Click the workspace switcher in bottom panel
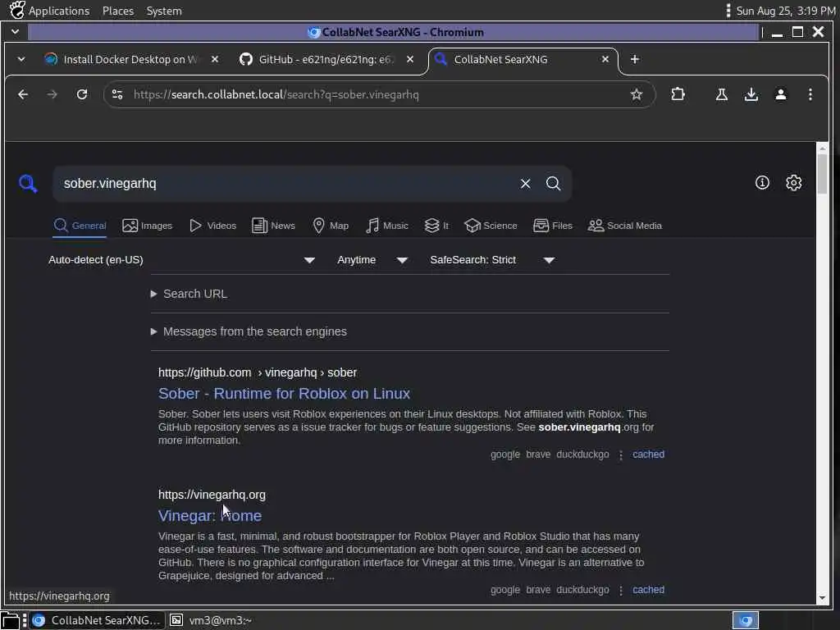The width and height of the screenshot is (840, 630). pyautogui.click(x=746, y=620)
